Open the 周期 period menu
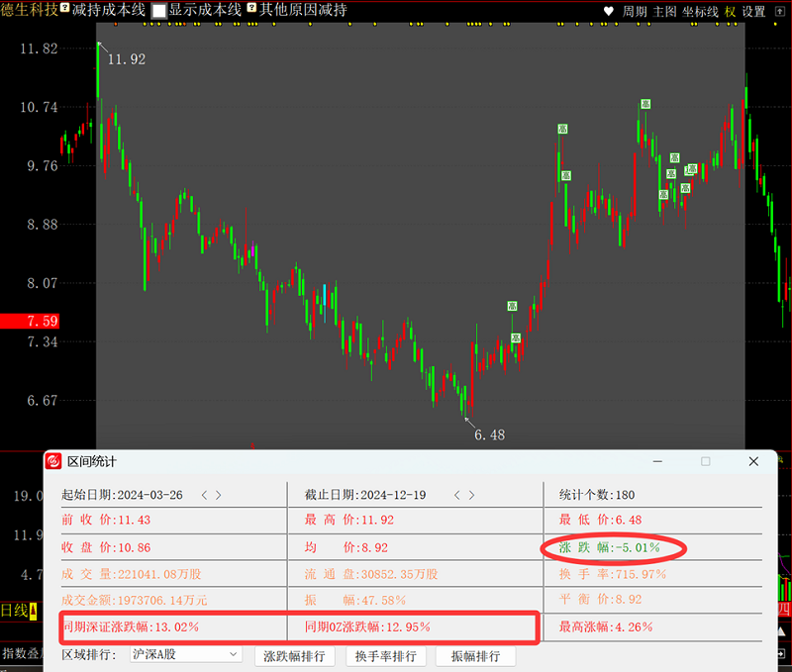The height and width of the screenshot is (672, 792). (635, 11)
